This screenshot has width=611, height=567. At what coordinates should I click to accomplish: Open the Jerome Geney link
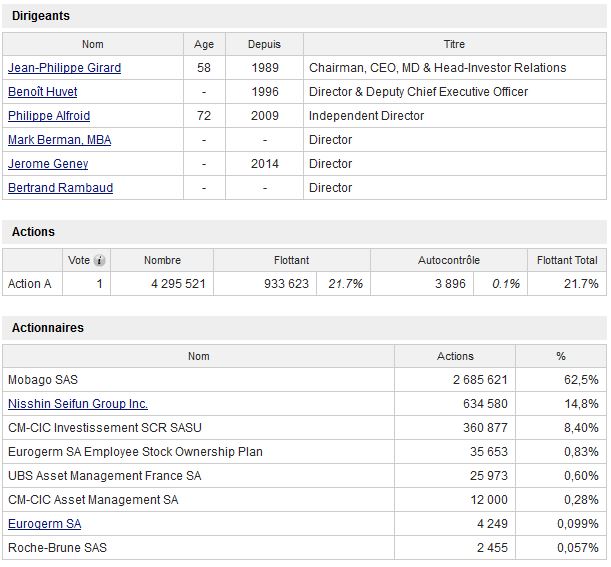click(x=48, y=164)
